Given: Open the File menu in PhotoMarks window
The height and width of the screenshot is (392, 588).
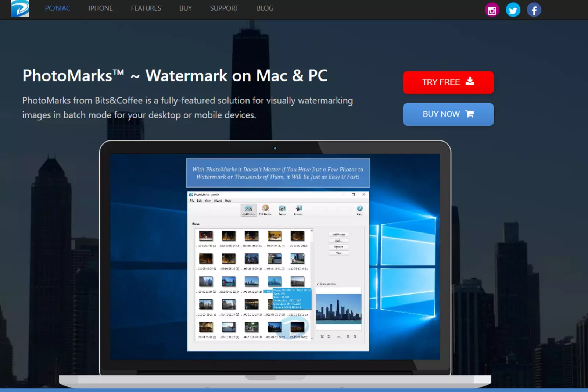Looking at the screenshot, I should [191, 200].
